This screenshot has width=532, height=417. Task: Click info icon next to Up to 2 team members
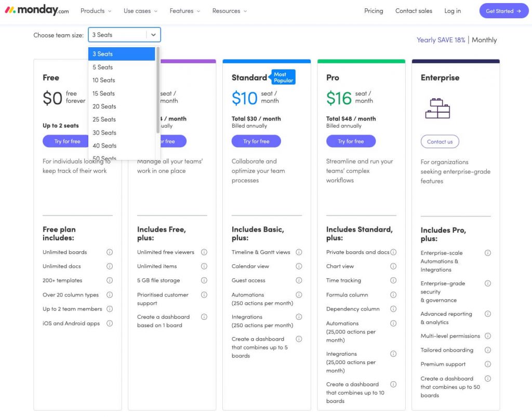click(110, 309)
